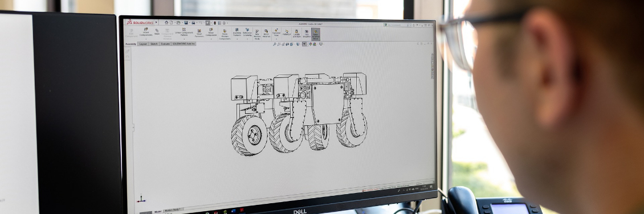Expand the Linear Component Pattern dropdown arrow
The width and height of the screenshot is (644, 214).
click(184, 39)
